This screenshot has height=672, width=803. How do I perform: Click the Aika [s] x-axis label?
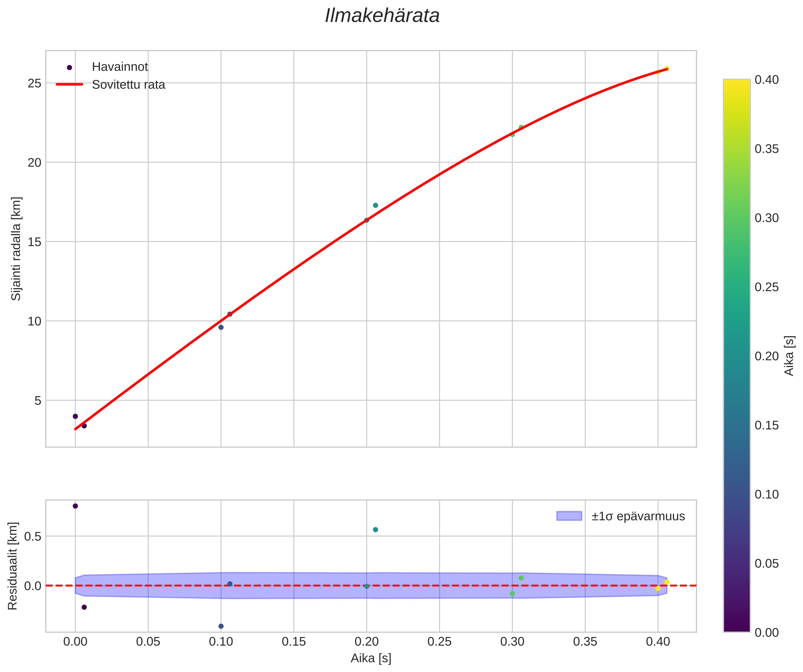[x=371, y=658]
